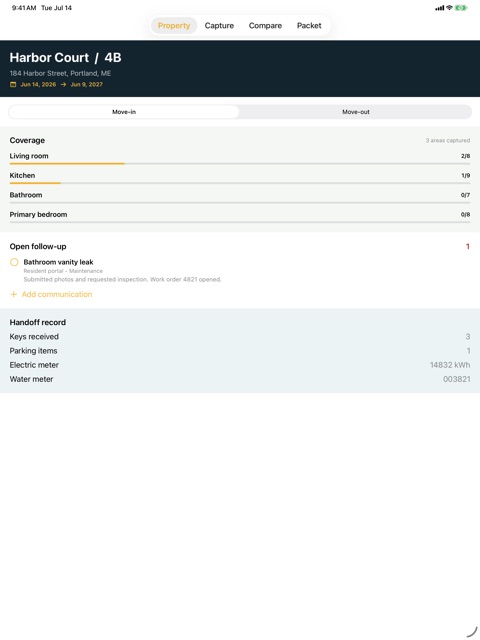Screen dimensions: 480x640
Task: Tap the battery status icon
Action: pos(461,8)
